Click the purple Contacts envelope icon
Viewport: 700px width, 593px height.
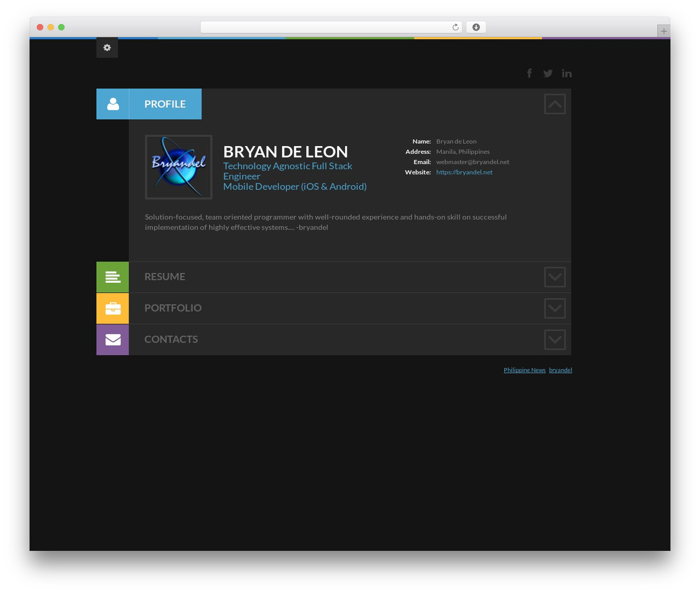click(113, 340)
